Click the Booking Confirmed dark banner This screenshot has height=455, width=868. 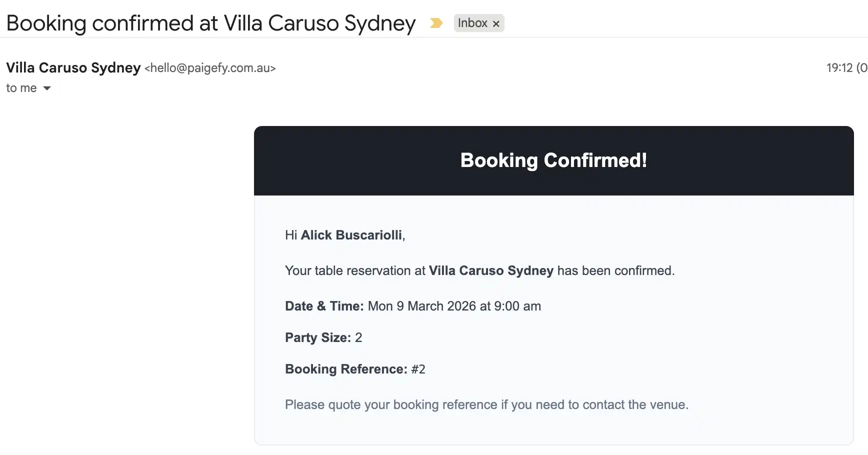(553, 160)
